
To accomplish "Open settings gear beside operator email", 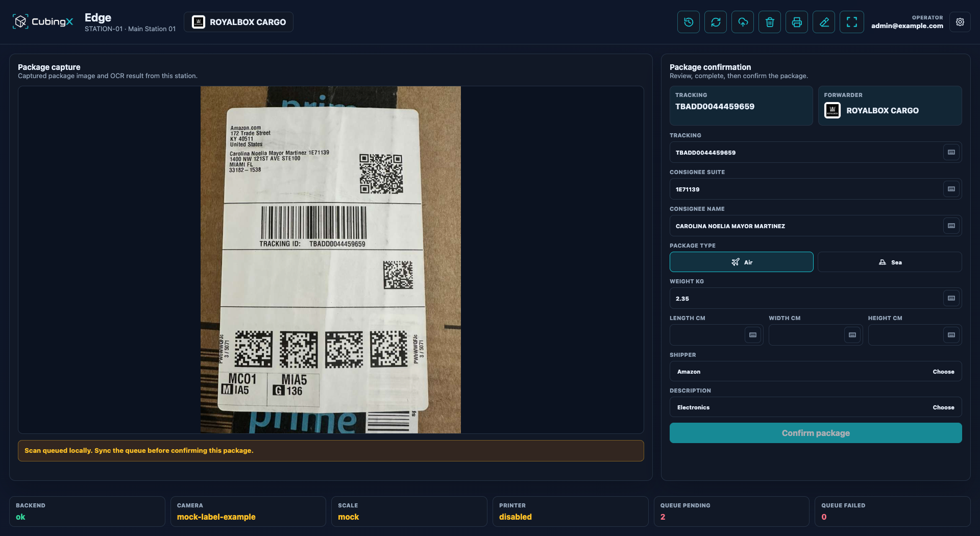I will [960, 22].
